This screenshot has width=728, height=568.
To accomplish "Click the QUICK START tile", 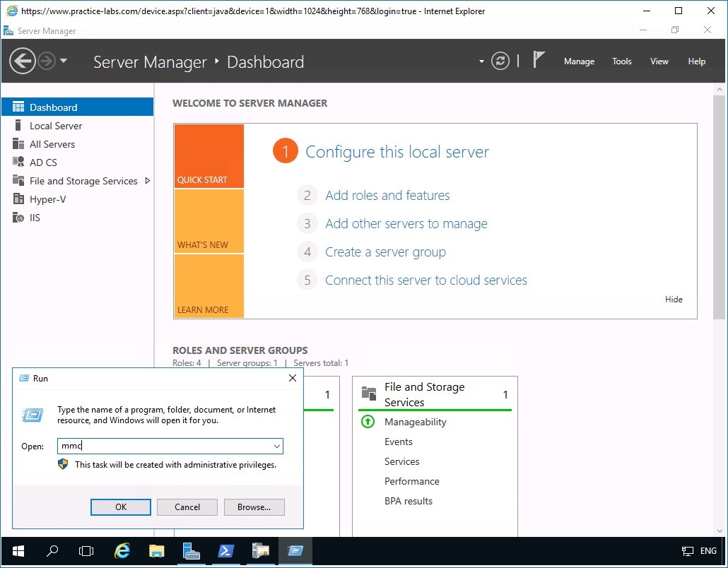I will click(209, 156).
